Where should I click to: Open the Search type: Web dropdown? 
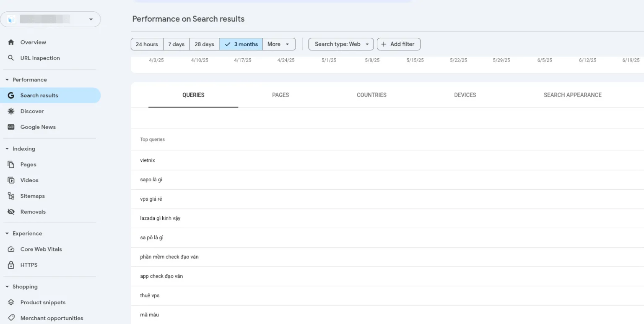[341, 44]
